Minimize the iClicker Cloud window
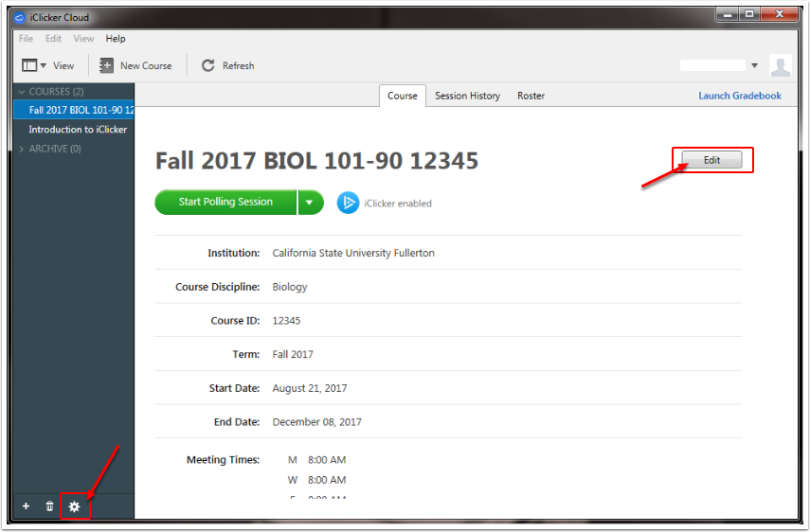Viewport: 810px width, 532px height. pyautogui.click(x=728, y=14)
